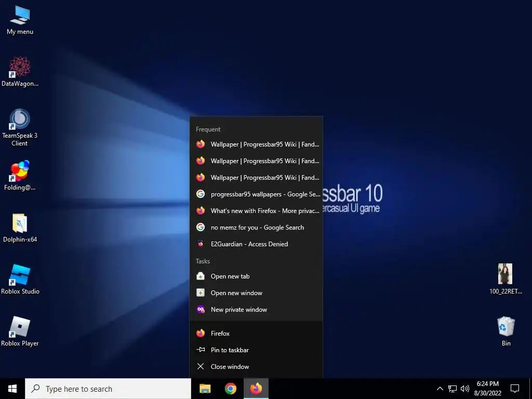This screenshot has height=399, width=532.
Task: Choose Close window in jump list
Action: point(256,366)
